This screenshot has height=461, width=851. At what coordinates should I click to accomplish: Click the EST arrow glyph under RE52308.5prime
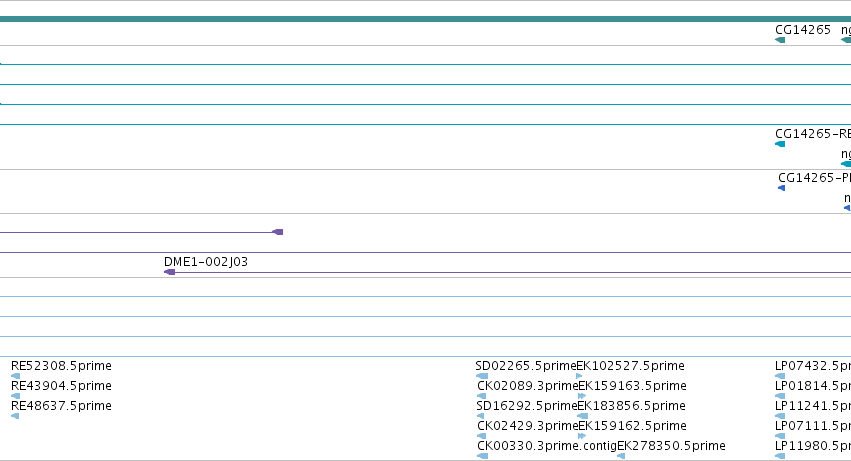[15, 376]
